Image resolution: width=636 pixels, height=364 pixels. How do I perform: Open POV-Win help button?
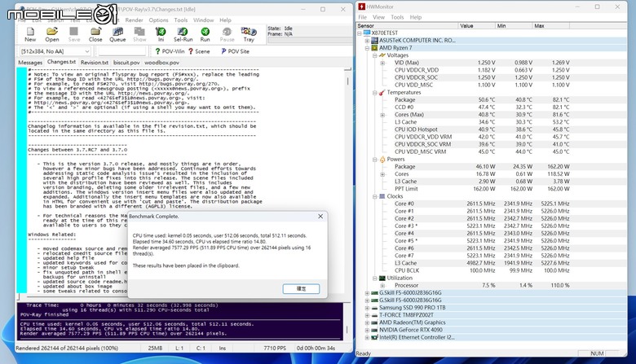tap(170, 51)
